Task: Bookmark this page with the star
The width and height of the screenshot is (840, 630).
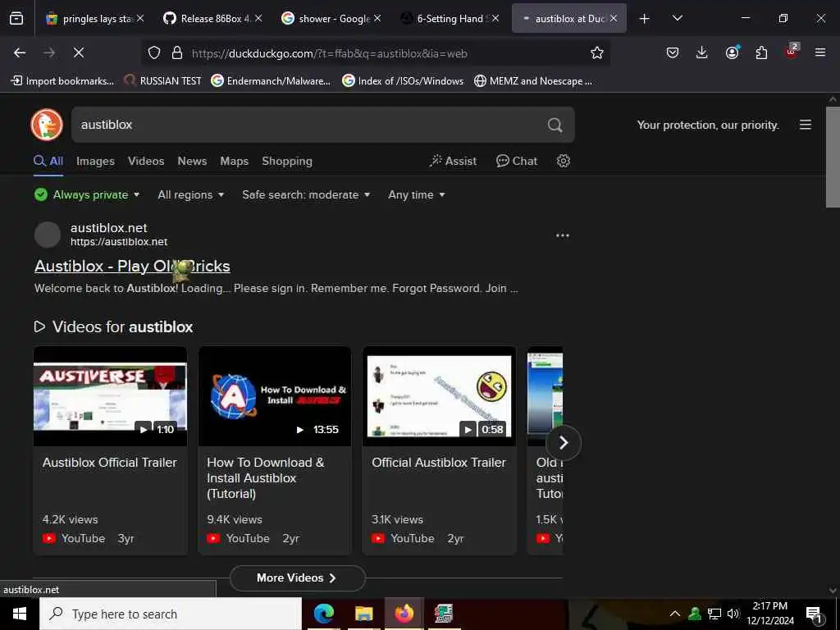Action: (597, 52)
